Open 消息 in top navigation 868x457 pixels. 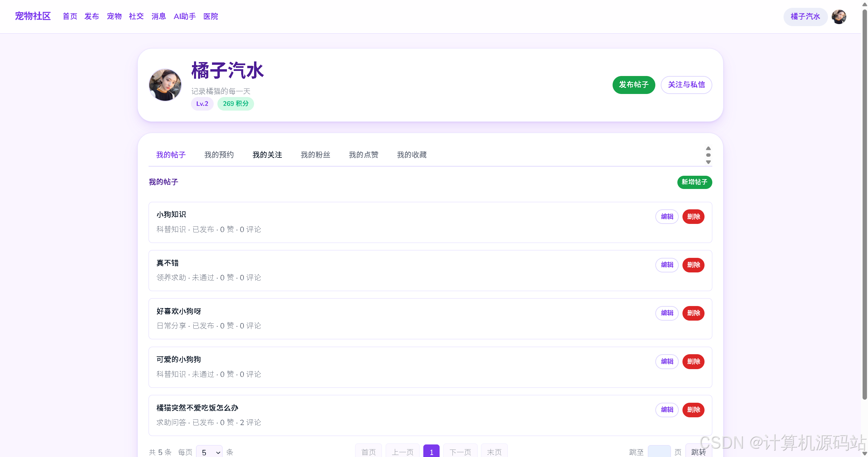coord(159,16)
